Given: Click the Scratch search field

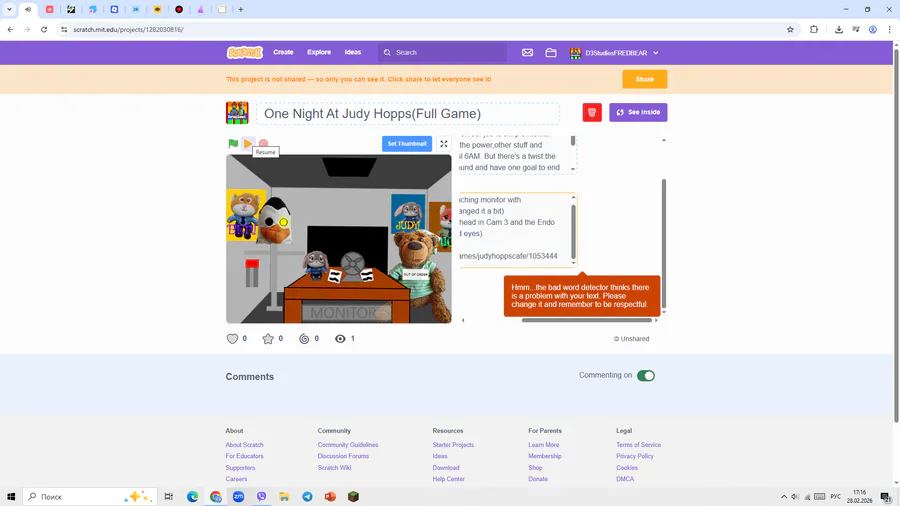Looking at the screenshot, I should pyautogui.click(x=443, y=52).
